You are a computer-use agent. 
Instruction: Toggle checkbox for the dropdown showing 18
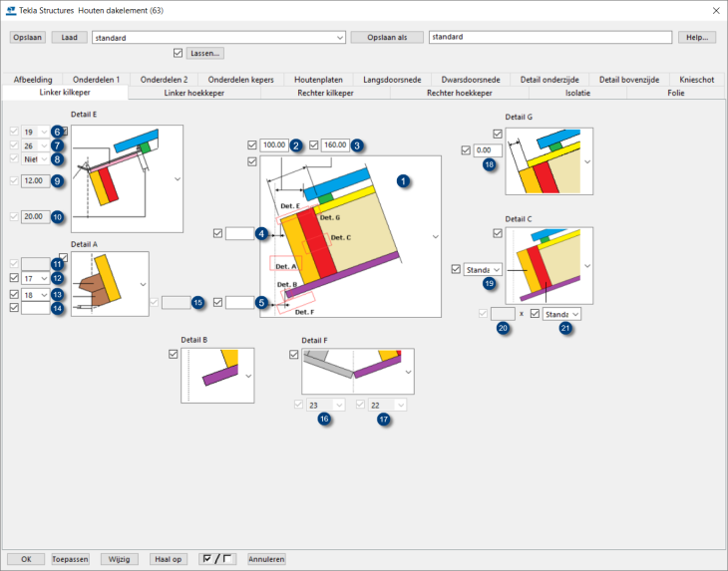[x=14, y=294]
